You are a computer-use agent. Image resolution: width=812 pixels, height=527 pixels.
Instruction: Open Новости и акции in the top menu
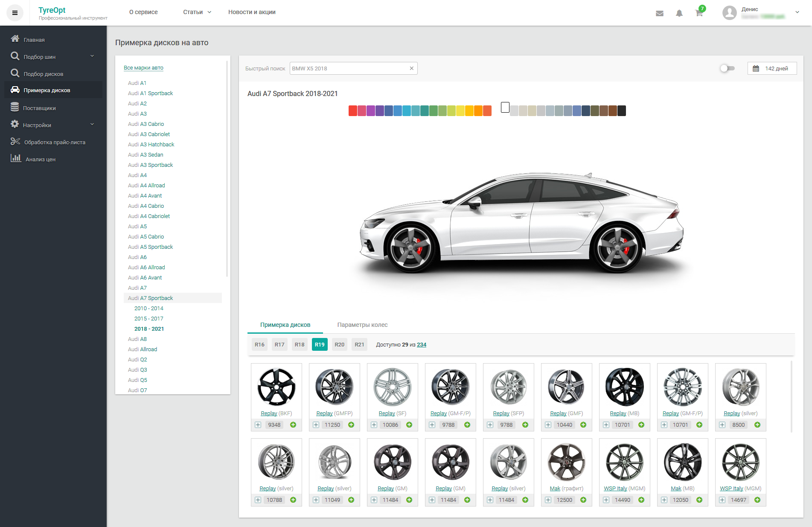[252, 12]
